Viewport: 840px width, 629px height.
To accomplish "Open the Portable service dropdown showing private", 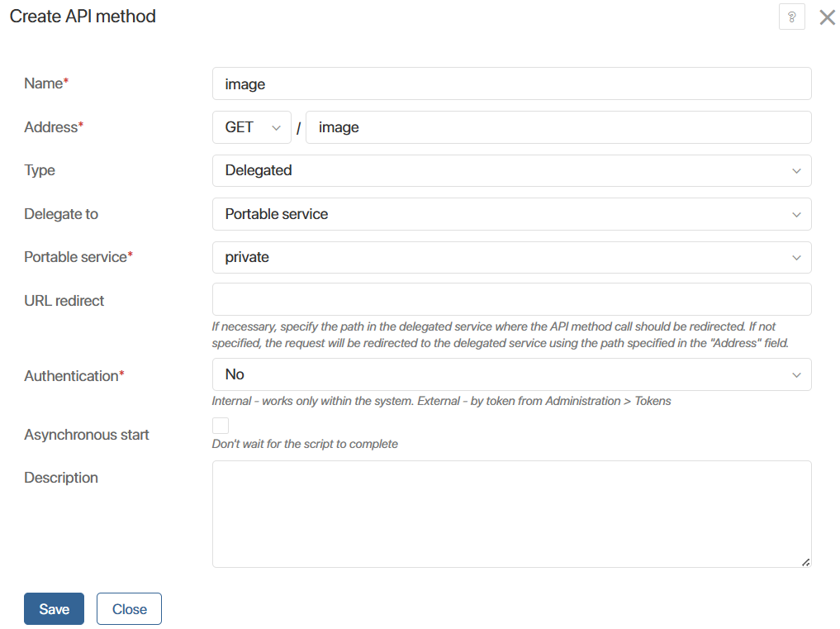I will point(512,257).
